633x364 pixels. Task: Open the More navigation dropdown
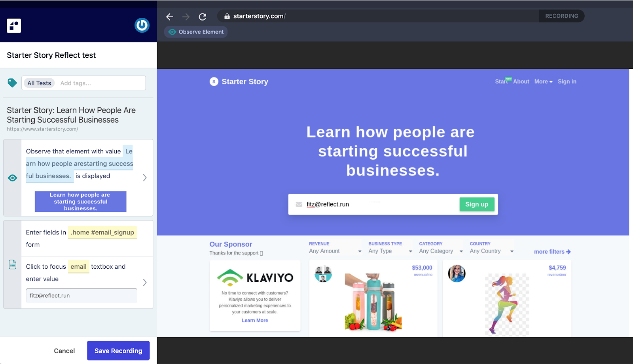coord(543,81)
